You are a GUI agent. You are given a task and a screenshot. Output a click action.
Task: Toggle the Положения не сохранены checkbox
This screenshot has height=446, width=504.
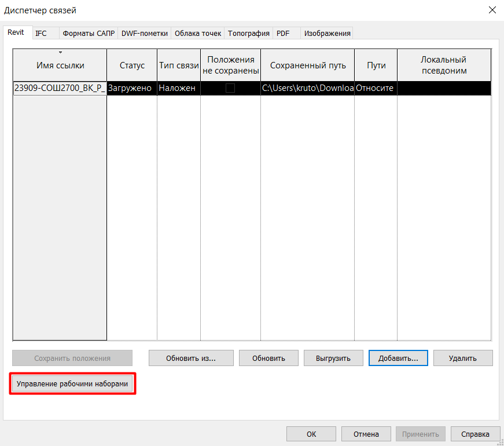click(x=230, y=88)
